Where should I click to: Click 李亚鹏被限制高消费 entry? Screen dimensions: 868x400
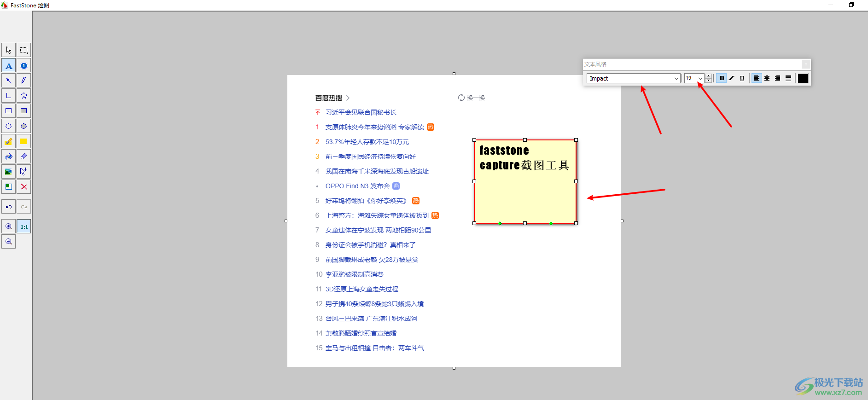tap(354, 274)
